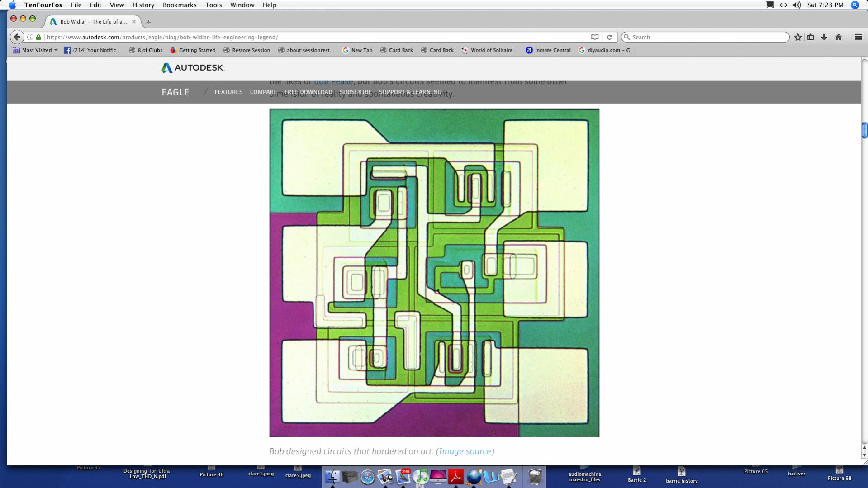Open a new tab with the plus button
Screen dimensions: 868x488
pos(148,22)
